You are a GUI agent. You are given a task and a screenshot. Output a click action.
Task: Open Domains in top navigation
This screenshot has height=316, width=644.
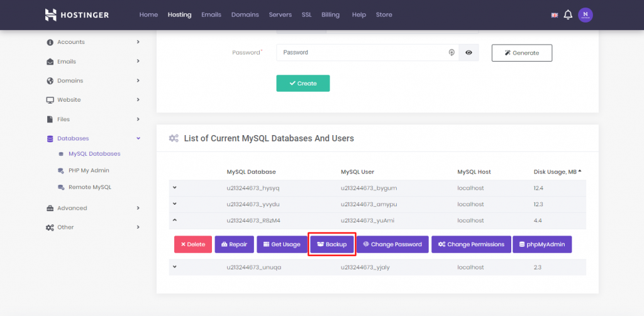coord(245,15)
